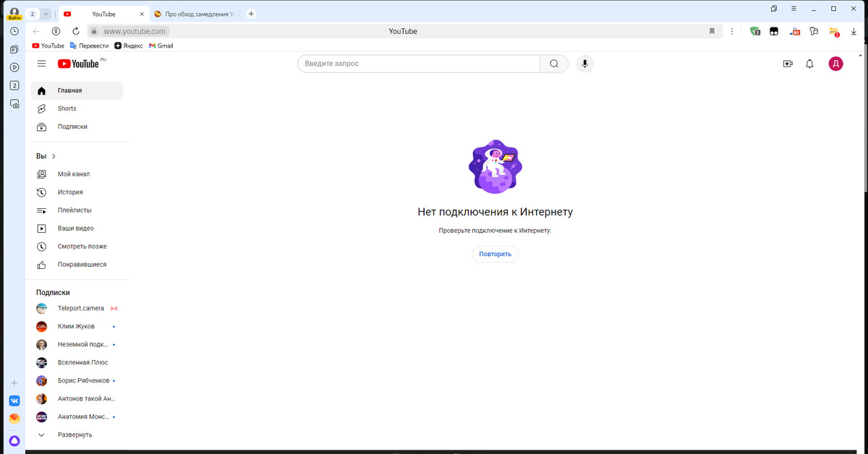Open the orange messenger icon in the side panel

pyautogui.click(x=14, y=418)
